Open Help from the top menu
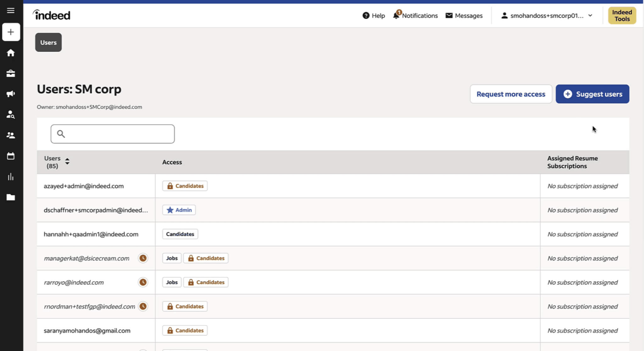Screen dimensions: 644x351 click(373, 15)
